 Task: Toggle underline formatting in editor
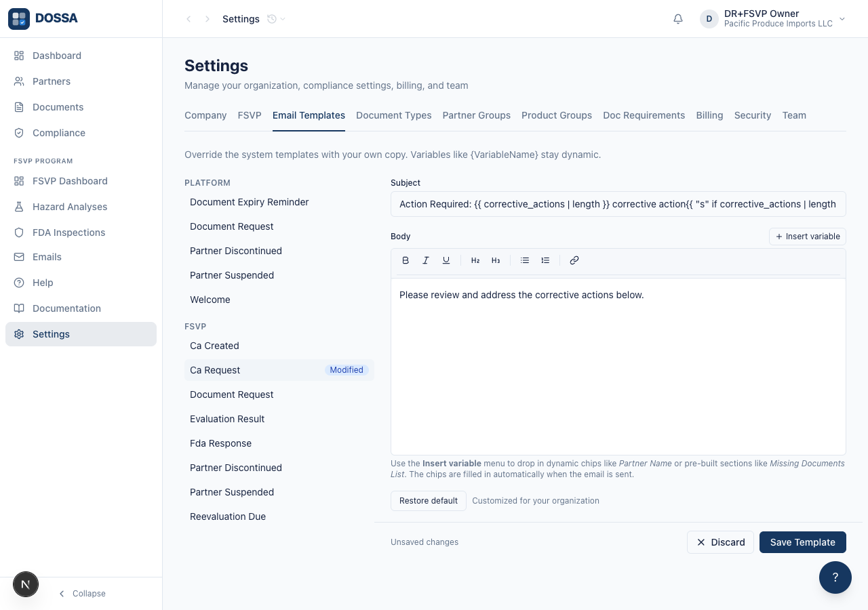[x=446, y=260]
